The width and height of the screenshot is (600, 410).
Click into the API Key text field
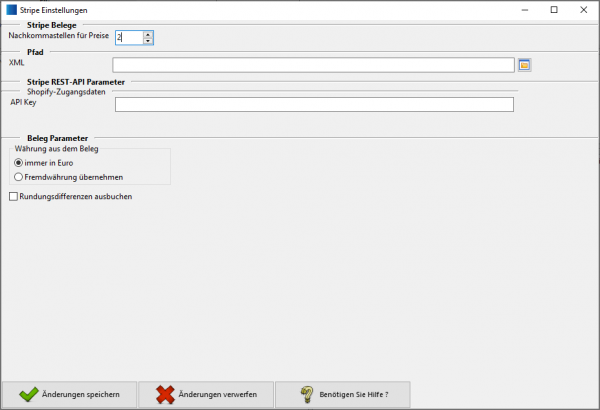[313, 104]
